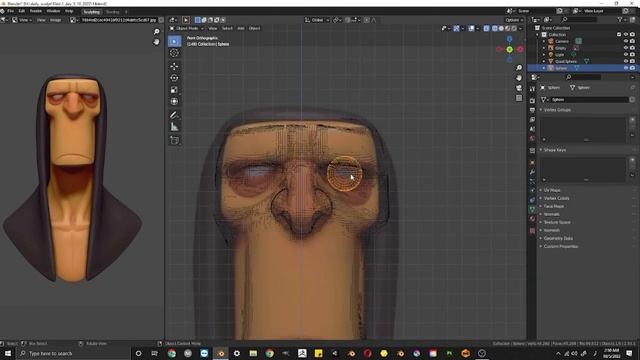Open the Object Mode dropdown
Viewport: 640px width, 360px height.
(186, 28)
